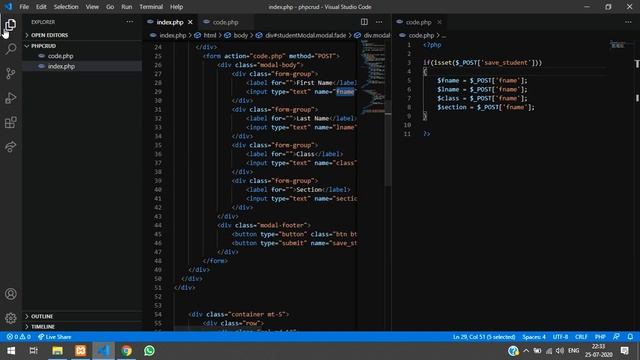Open the Edit menu
This screenshot has width=640, height=360.
point(41,7)
